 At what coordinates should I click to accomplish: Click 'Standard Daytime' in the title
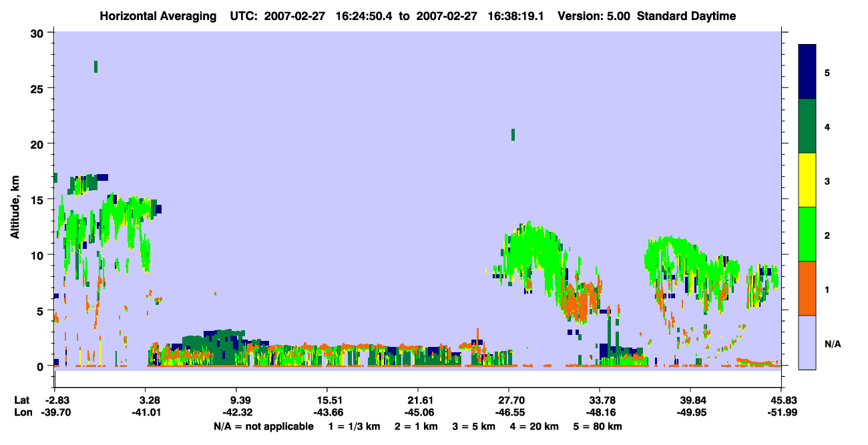[x=686, y=16]
